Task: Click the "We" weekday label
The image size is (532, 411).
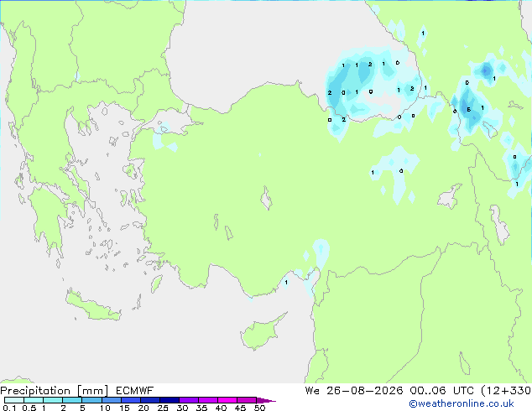Action: point(312,391)
